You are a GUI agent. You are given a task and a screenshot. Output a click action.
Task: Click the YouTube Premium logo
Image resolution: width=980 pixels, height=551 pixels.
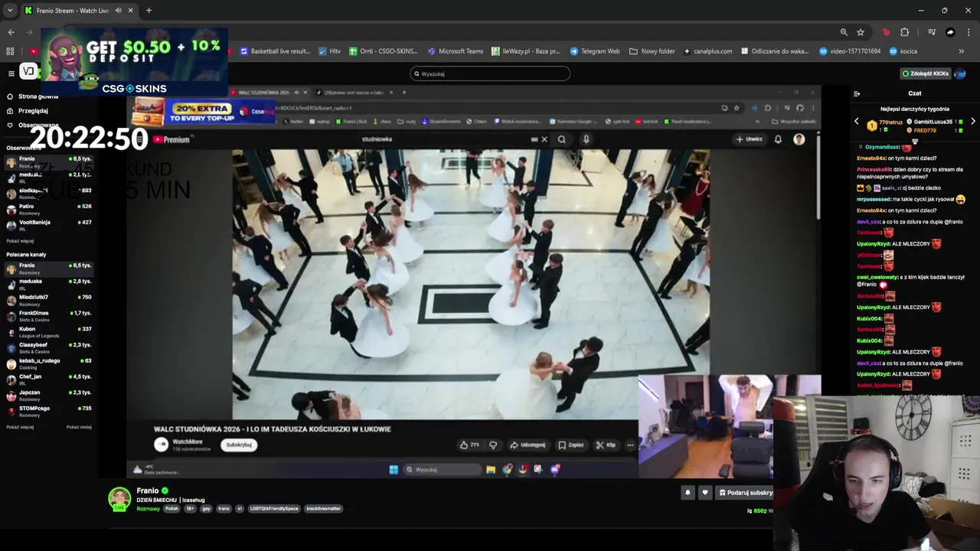tap(171, 139)
